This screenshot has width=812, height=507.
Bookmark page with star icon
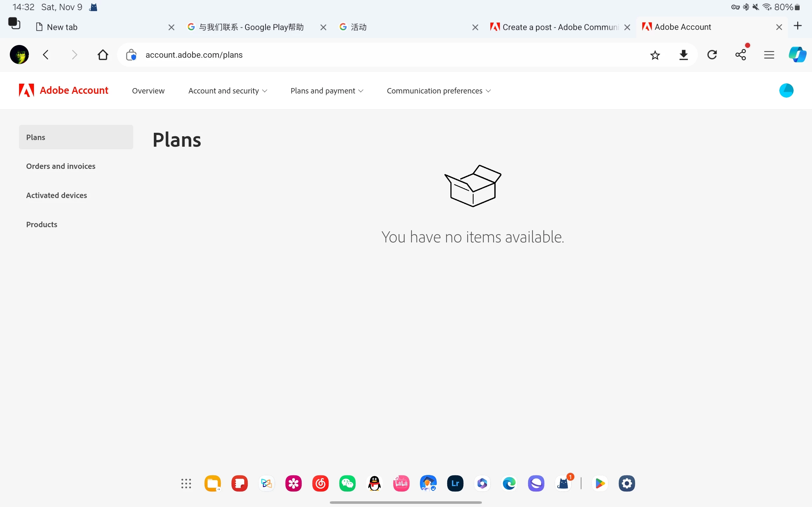coord(655,55)
